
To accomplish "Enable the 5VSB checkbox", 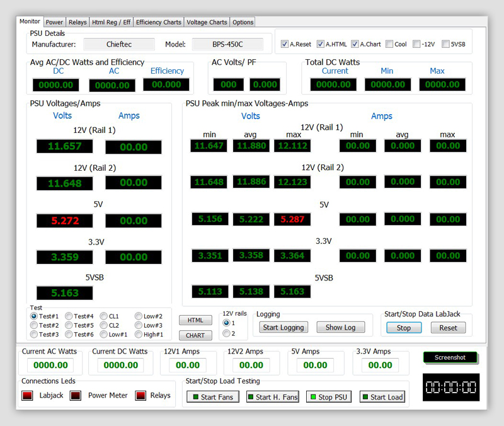I will click(x=445, y=44).
